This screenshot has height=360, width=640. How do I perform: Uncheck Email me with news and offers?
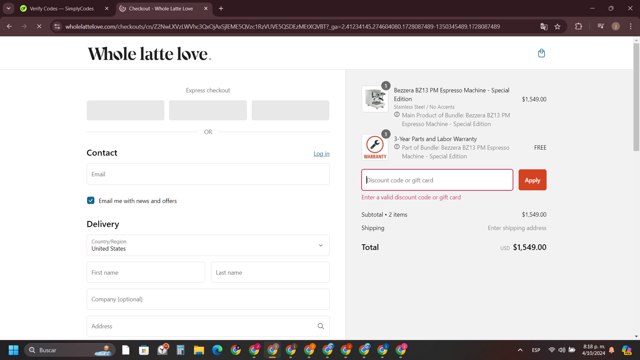(x=91, y=200)
